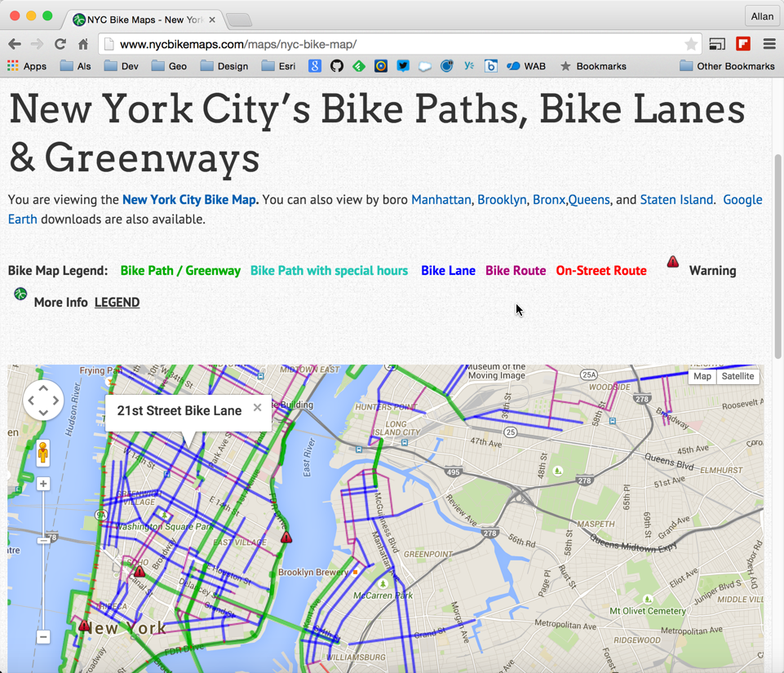Viewport: 784px width, 673px height.
Task: Open the Yammer bookmark icon
Action: click(x=468, y=65)
